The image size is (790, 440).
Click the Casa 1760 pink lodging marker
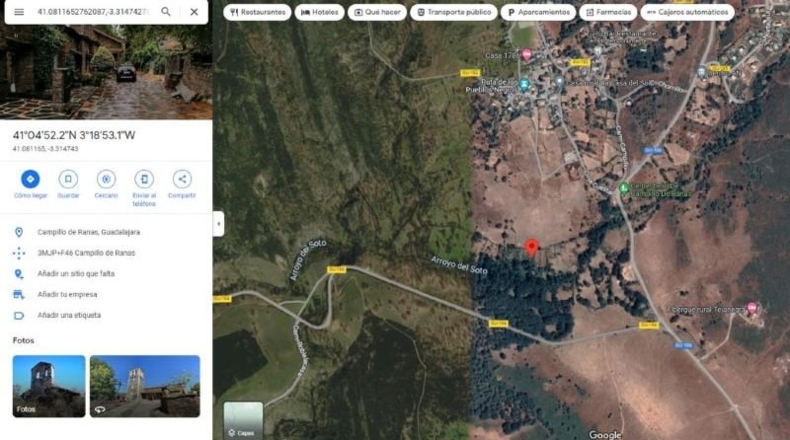coord(527,54)
